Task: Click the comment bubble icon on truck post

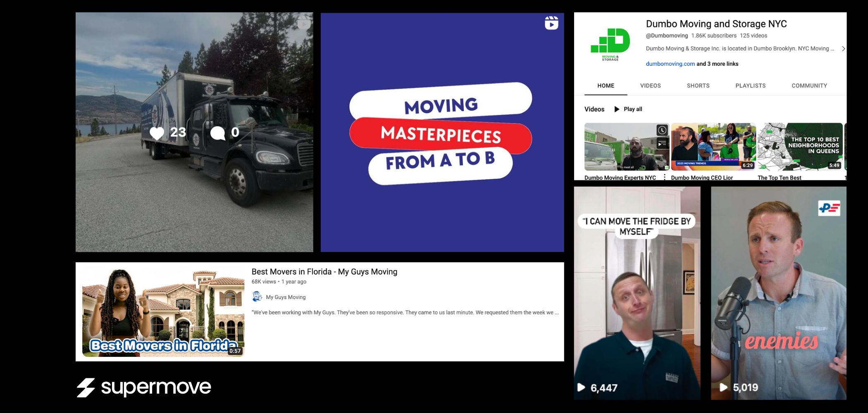Action: [x=218, y=133]
